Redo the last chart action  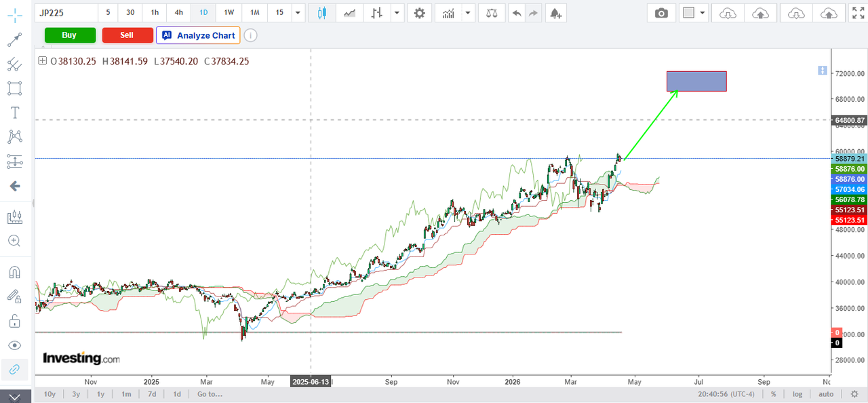coord(534,13)
